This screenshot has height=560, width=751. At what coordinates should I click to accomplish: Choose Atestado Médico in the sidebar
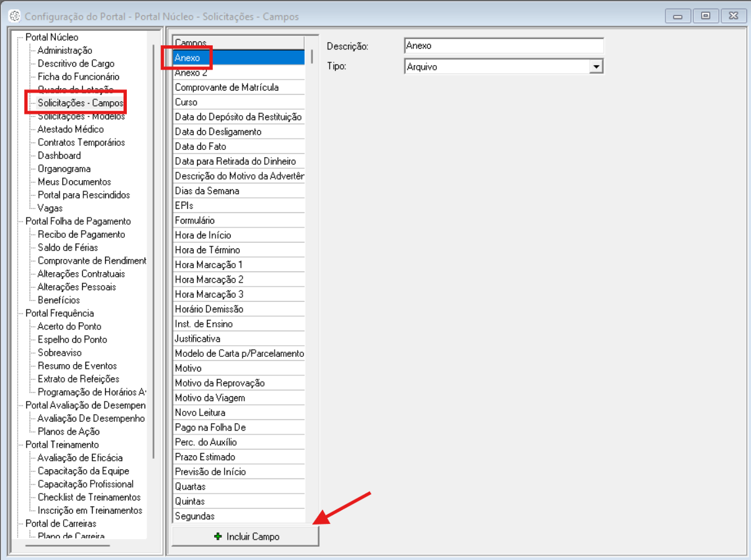[x=70, y=129]
